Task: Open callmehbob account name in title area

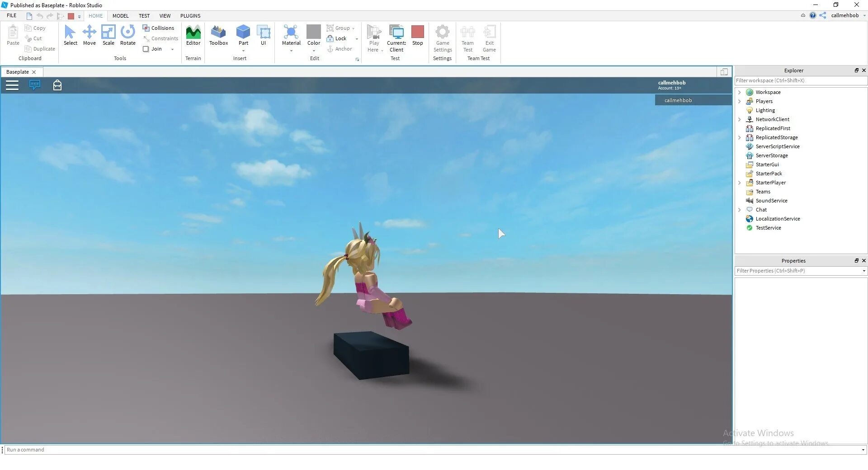Action: pyautogui.click(x=844, y=15)
